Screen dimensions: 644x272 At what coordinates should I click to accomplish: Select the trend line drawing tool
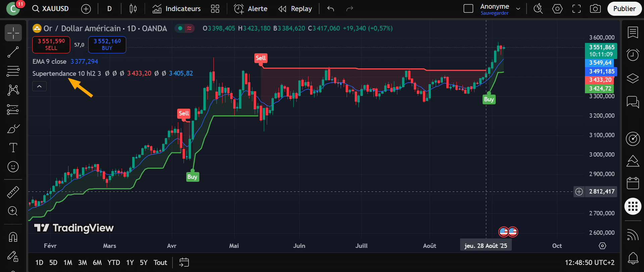[13, 52]
